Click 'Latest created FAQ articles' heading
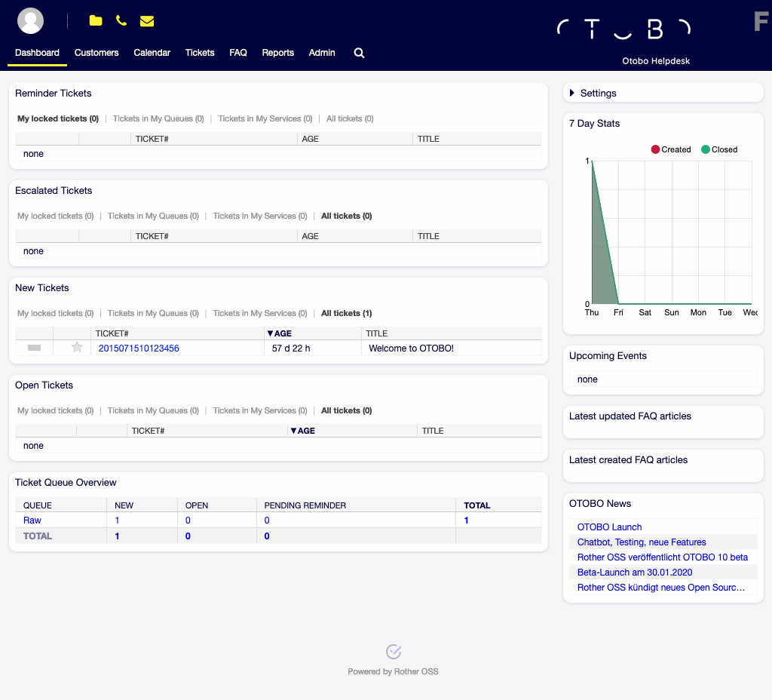Image resolution: width=772 pixels, height=700 pixels. (628, 459)
